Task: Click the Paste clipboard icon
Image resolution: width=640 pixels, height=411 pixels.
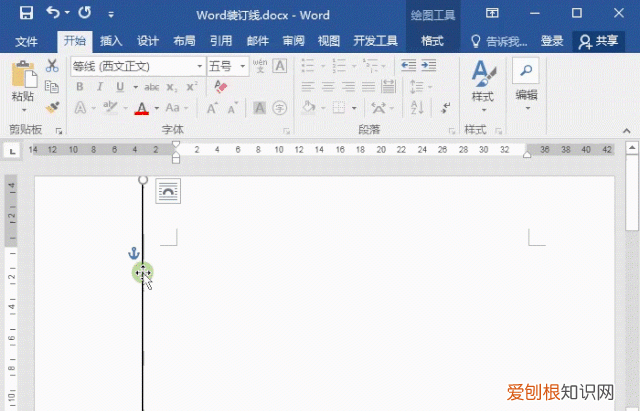Action: [x=24, y=74]
